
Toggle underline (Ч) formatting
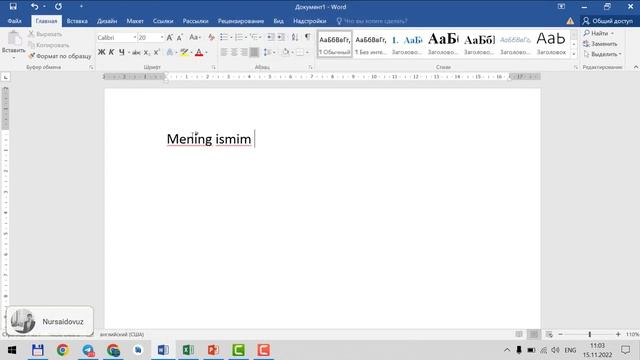(x=122, y=52)
